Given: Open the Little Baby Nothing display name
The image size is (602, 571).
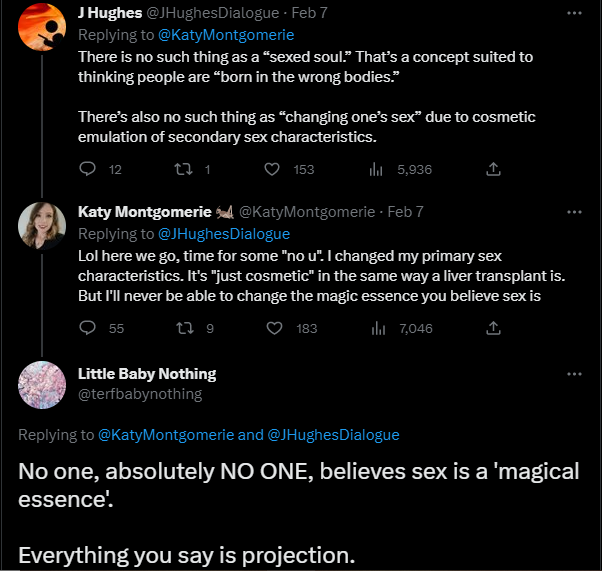Looking at the screenshot, I should pos(147,374).
